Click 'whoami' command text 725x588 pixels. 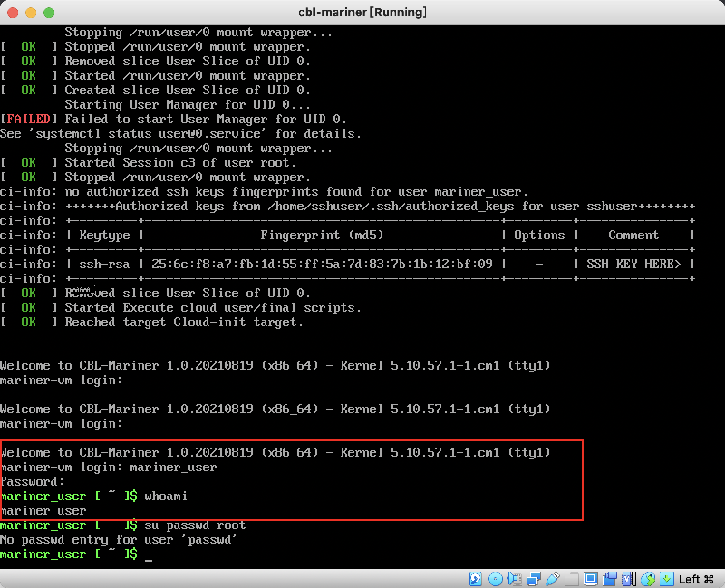[x=166, y=496]
